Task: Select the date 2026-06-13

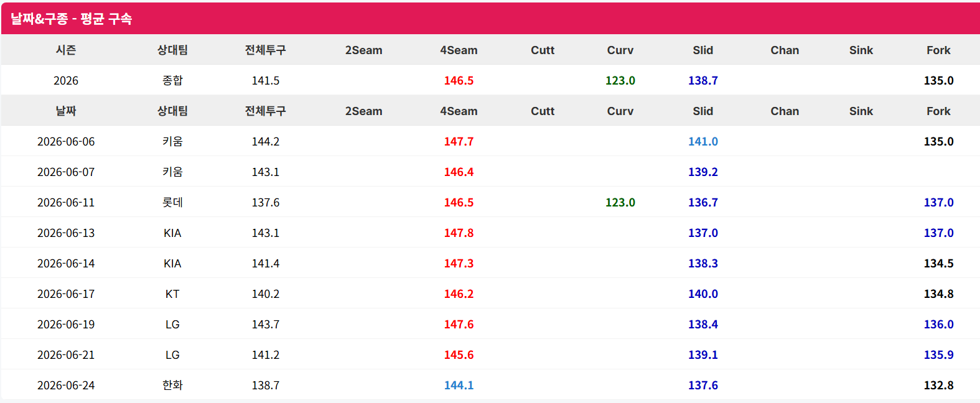Action: pos(66,233)
